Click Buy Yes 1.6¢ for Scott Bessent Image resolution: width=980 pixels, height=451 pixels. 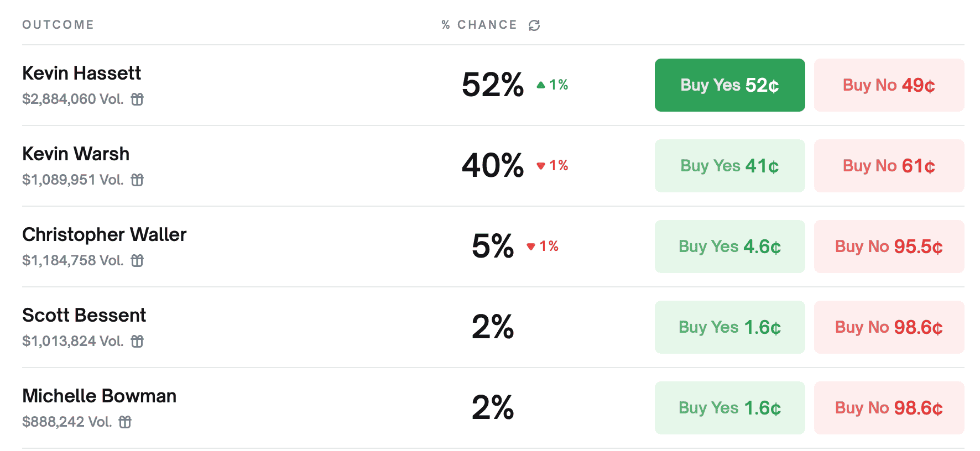[x=729, y=327]
